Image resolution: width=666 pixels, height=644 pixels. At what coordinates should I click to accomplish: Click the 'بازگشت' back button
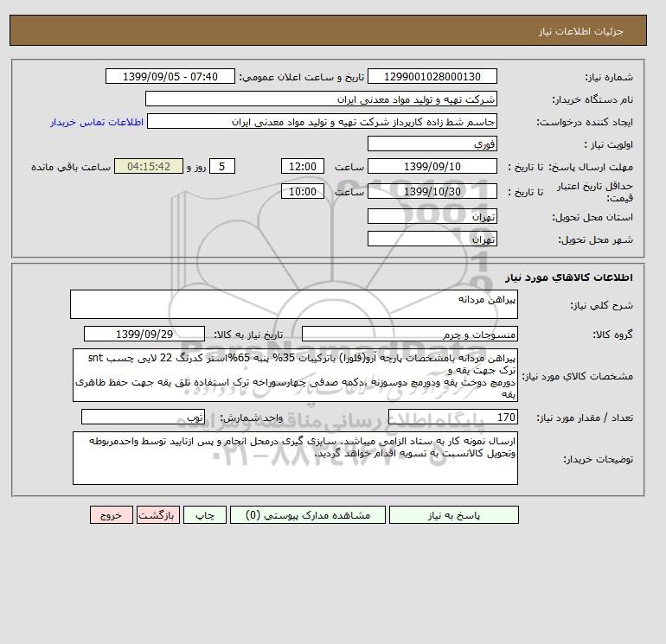coord(158,515)
